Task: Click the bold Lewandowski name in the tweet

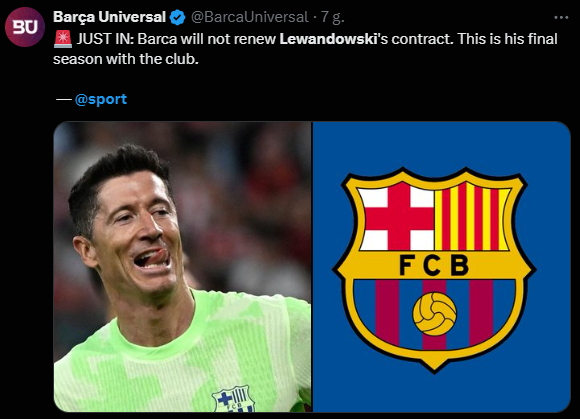Action: point(328,39)
